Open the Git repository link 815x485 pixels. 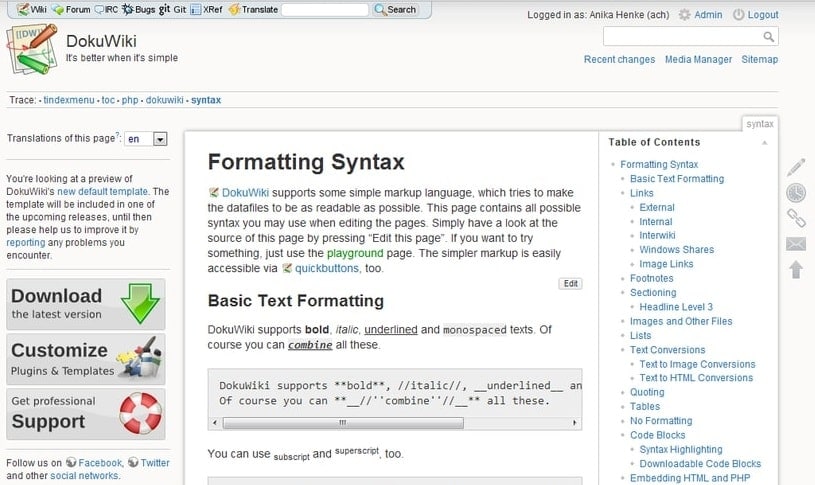coord(173,9)
